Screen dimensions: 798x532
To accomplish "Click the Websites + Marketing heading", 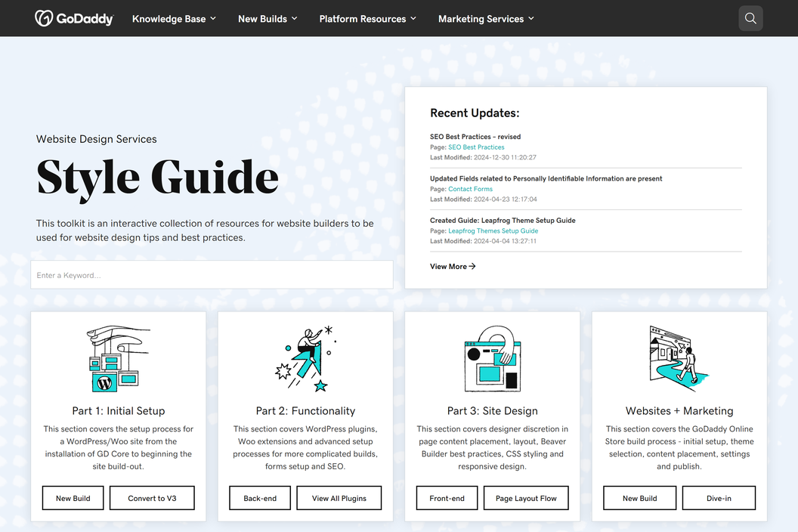I will coord(679,411).
